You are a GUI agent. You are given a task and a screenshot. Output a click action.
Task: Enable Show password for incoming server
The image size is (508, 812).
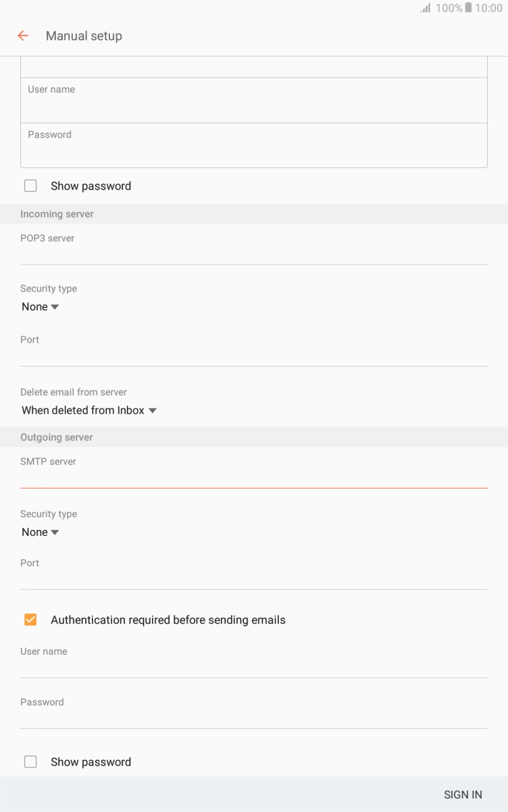tap(30, 185)
